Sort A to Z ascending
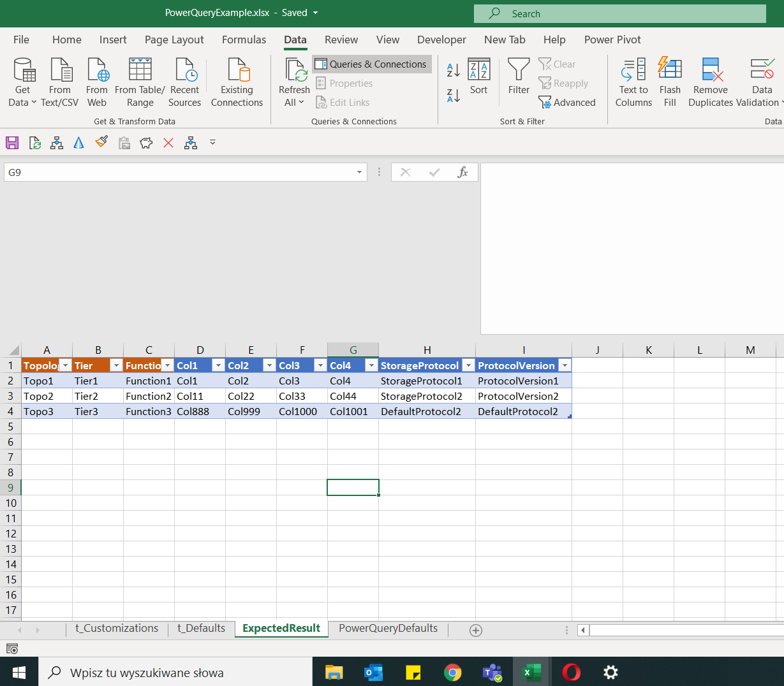This screenshot has height=686, width=784. [x=454, y=70]
